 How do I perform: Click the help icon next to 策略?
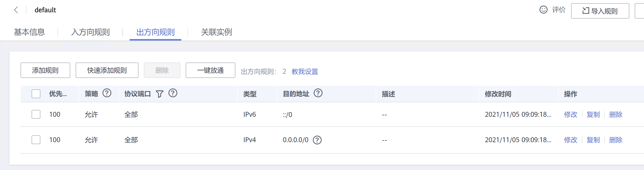pos(107,93)
